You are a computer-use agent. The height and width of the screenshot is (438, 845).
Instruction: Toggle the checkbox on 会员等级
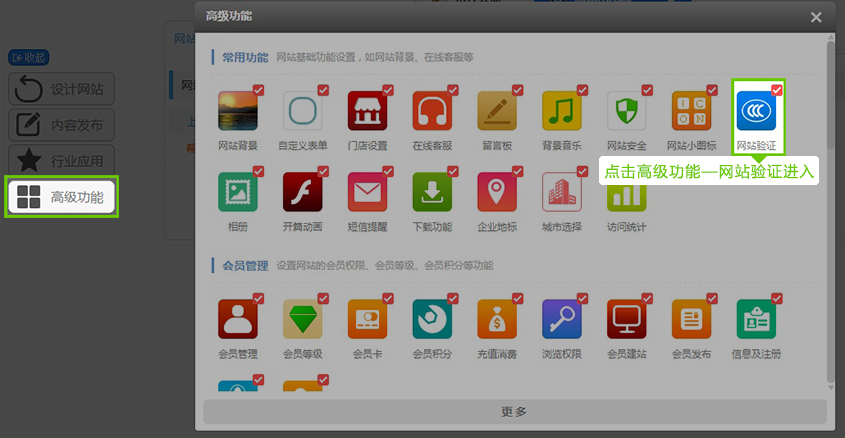(323, 298)
